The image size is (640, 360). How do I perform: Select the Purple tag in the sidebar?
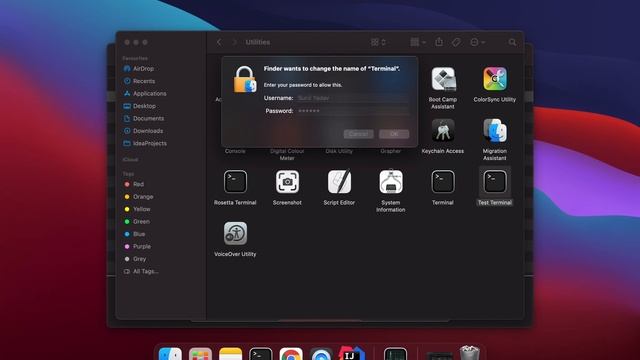tap(137, 246)
